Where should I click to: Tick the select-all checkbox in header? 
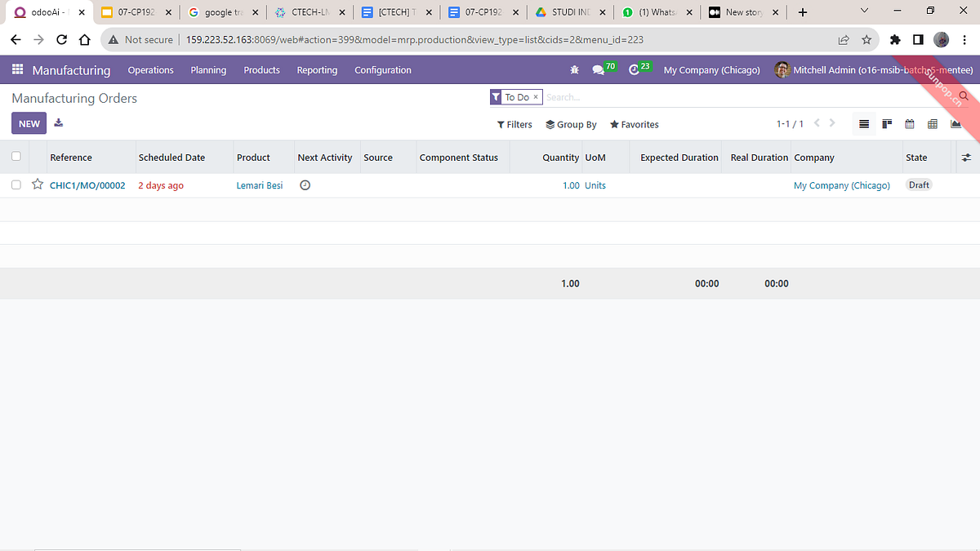pyautogui.click(x=16, y=157)
